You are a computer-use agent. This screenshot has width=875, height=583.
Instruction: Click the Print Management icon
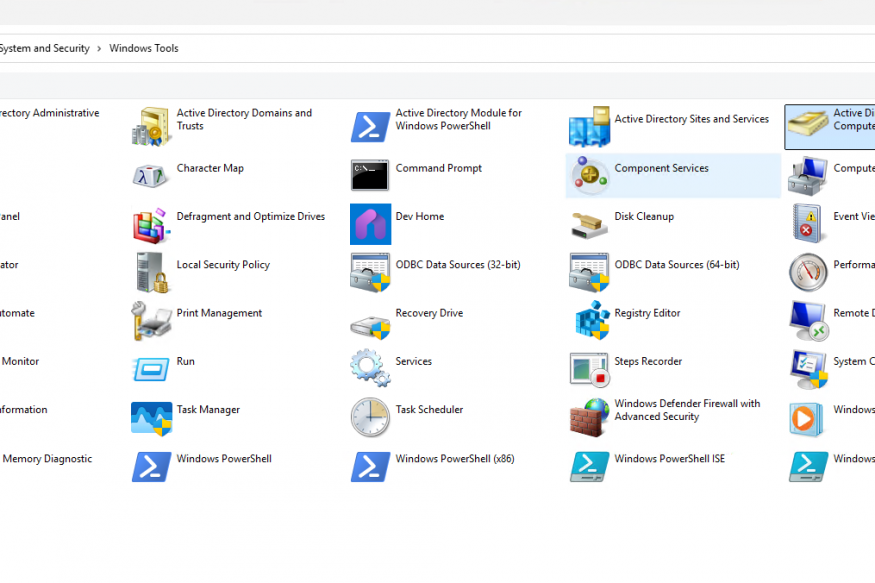152,320
